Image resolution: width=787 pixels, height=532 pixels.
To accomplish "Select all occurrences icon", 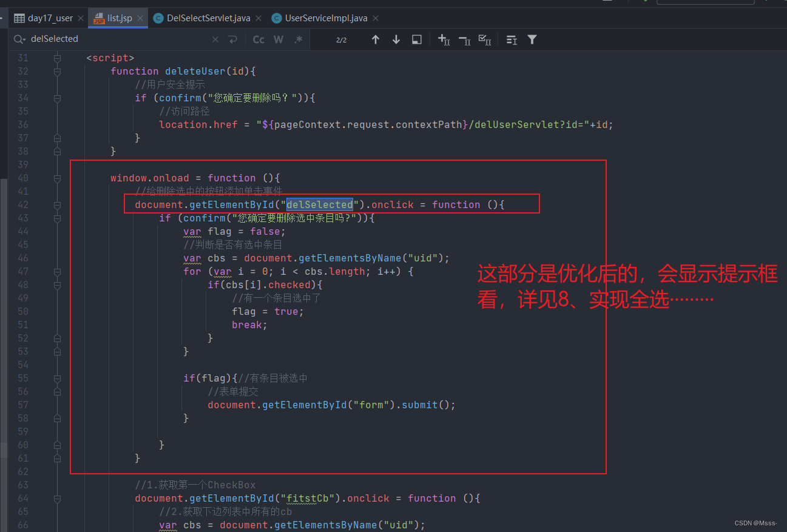I will click(485, 39).
